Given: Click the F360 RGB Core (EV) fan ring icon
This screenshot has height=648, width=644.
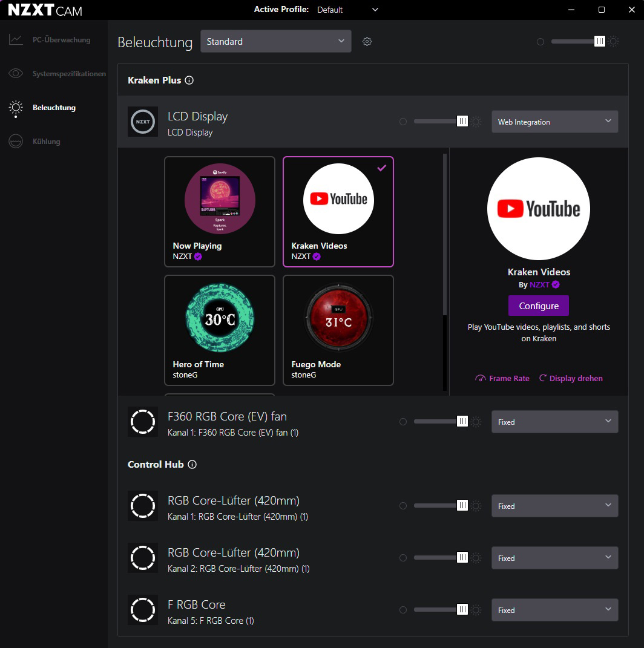Looking at the screenshot, I should point(143,422).
